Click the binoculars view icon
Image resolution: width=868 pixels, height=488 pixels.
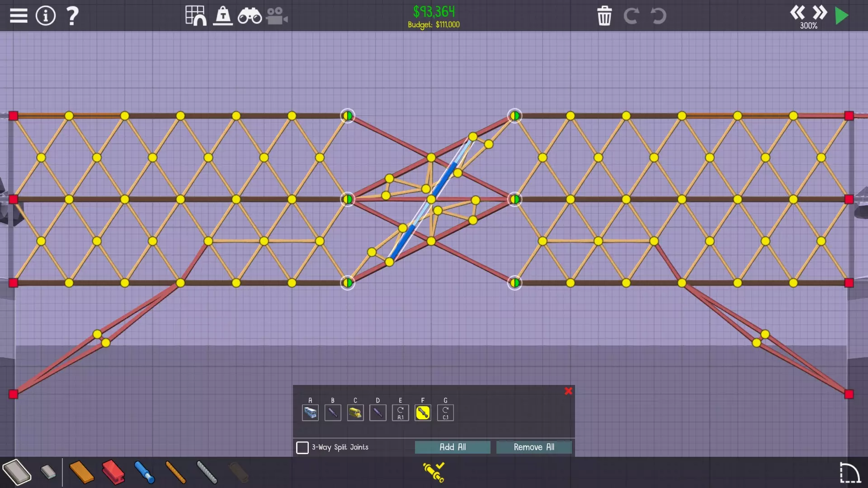point(250,16)
